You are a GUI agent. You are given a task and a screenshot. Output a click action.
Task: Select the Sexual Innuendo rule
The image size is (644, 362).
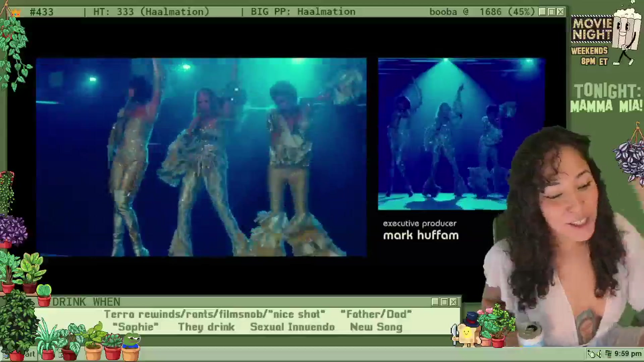tap(292, 327)
